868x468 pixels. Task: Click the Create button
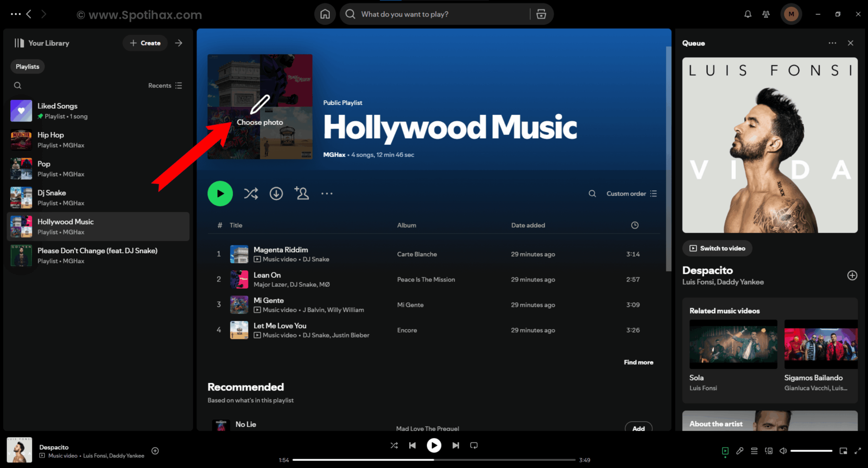pyautogui.click(x=145, y=43)
